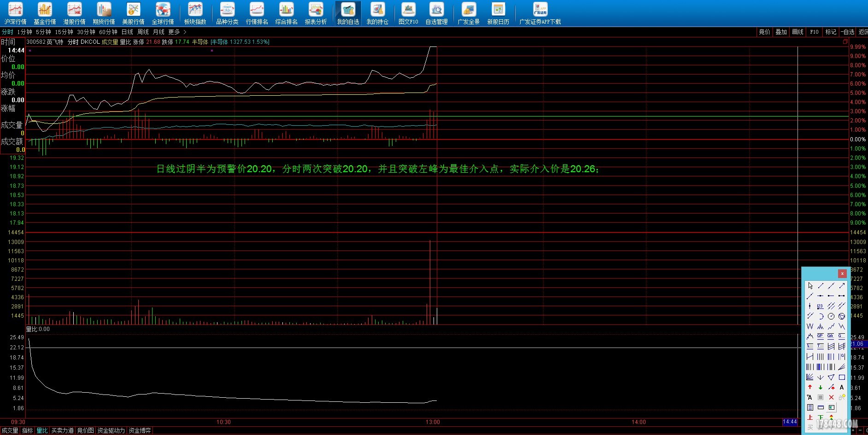Select the pointer cursor tool in drawing palette

click(810, 286)
